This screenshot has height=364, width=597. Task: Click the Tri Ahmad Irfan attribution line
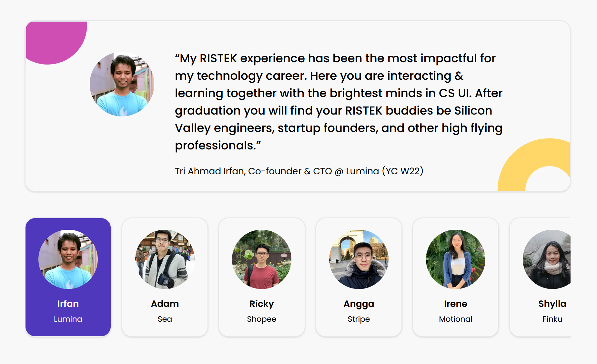pyautogui.click(x=299, y=171)
